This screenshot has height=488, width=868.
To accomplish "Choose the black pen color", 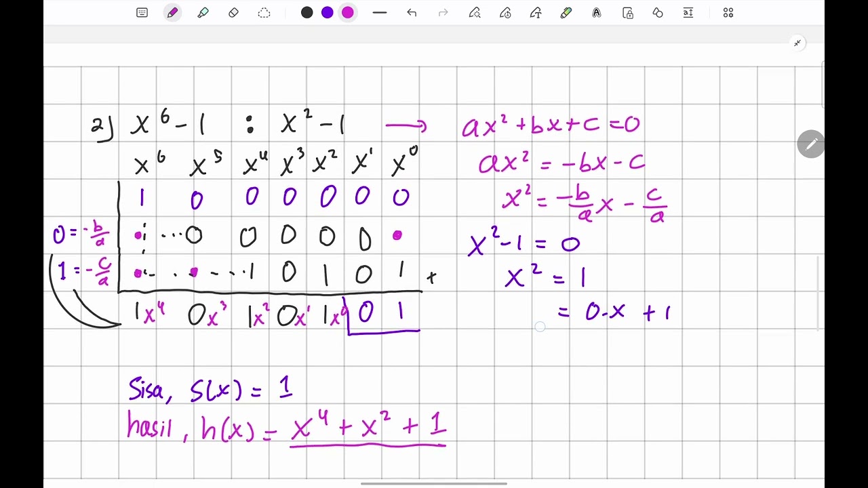I will pos(307,13).
